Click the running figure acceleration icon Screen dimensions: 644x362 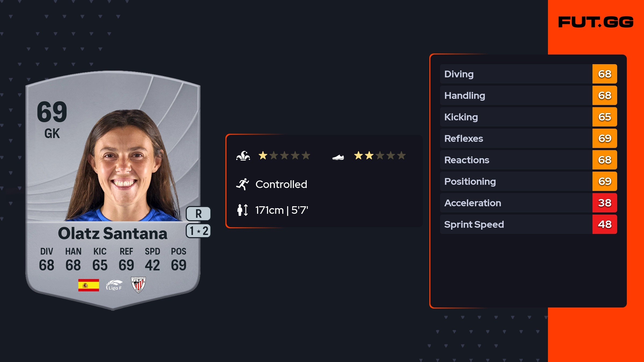pos(243,184)
